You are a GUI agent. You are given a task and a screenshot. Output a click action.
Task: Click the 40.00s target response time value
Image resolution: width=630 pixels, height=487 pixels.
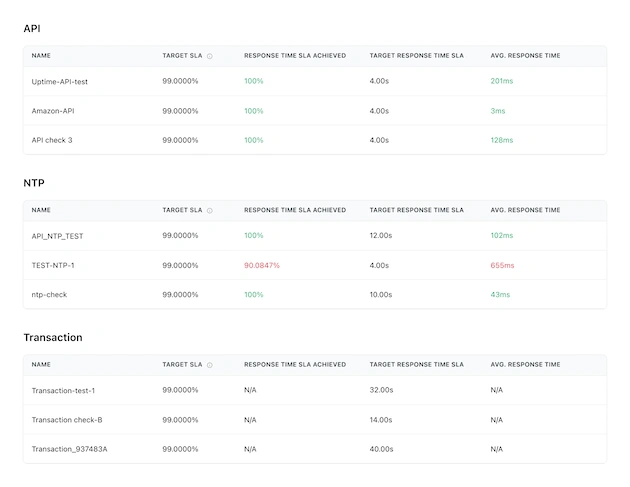click(381, 449)
